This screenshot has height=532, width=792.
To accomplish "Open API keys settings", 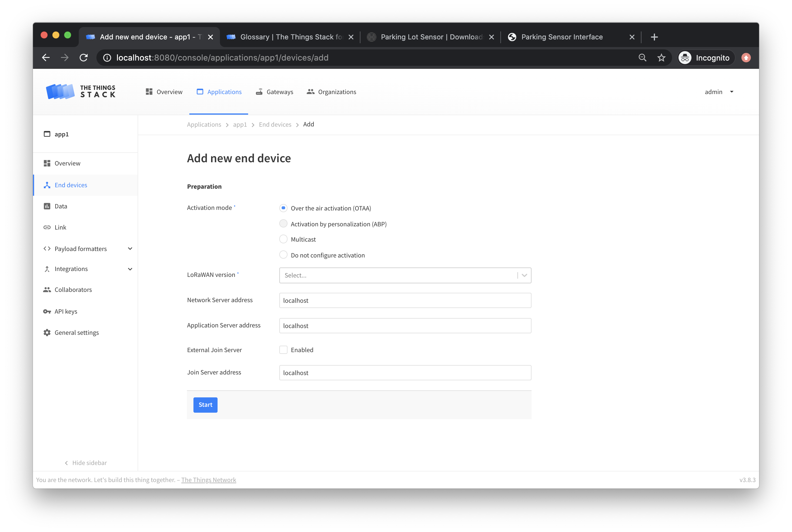I will (66, 311).
